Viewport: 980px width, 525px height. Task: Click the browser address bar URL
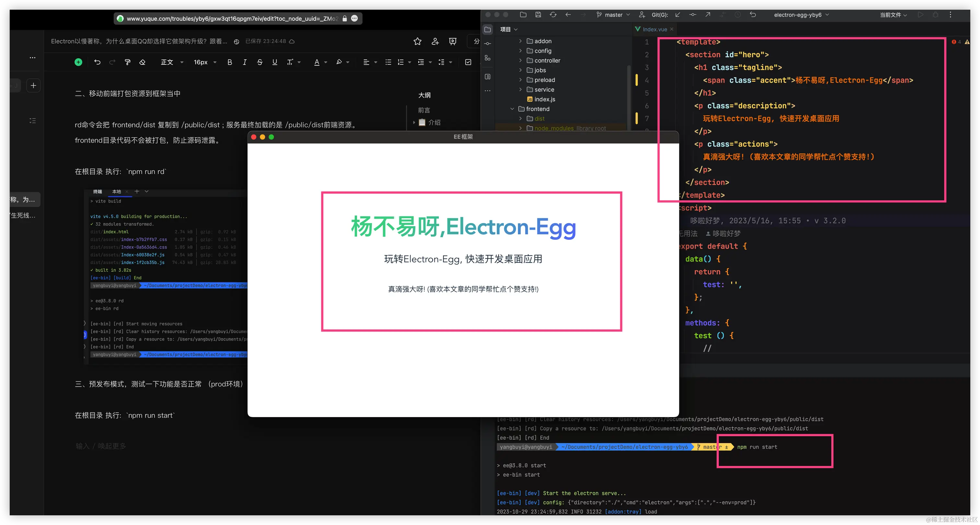[x=232, y=19]
